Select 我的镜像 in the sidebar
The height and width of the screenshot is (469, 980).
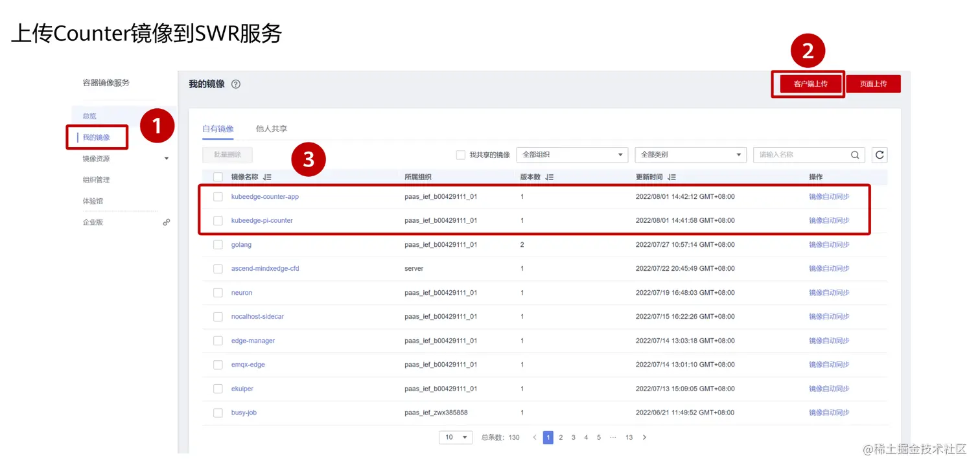pos(97,137)
